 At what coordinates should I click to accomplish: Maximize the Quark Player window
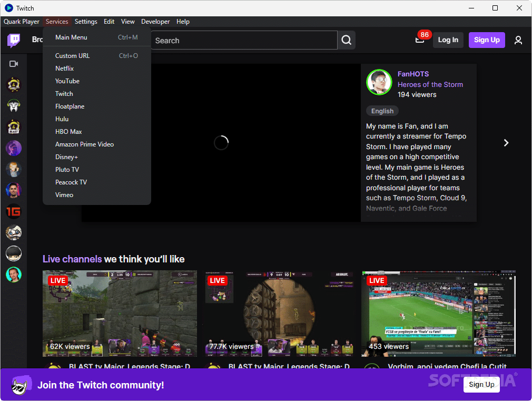[495, 8]
